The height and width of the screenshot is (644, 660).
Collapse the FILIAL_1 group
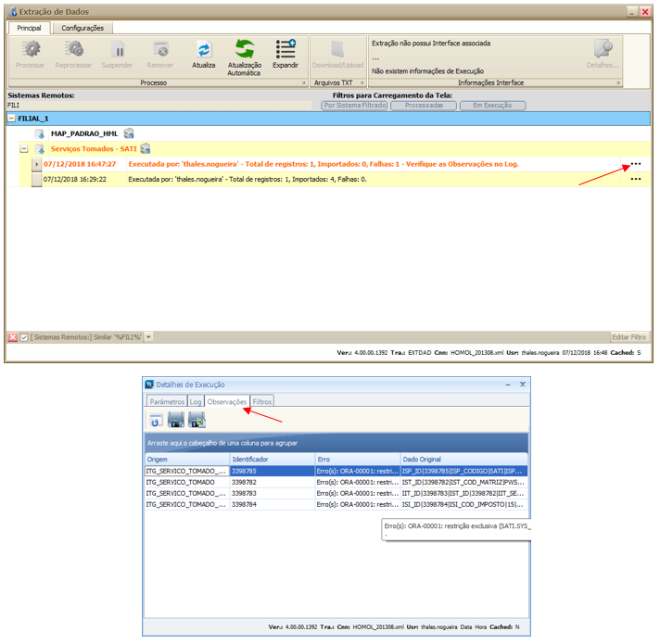12,119
